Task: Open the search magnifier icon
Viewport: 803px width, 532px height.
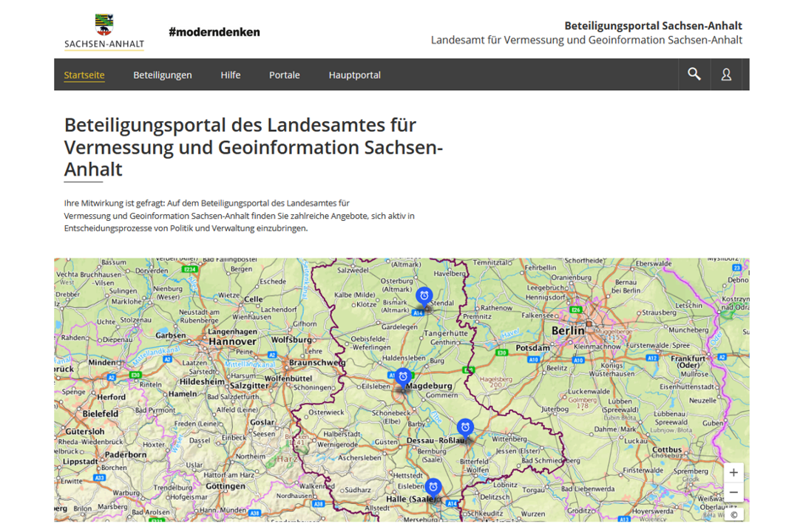Action: (x=694, y=75)
